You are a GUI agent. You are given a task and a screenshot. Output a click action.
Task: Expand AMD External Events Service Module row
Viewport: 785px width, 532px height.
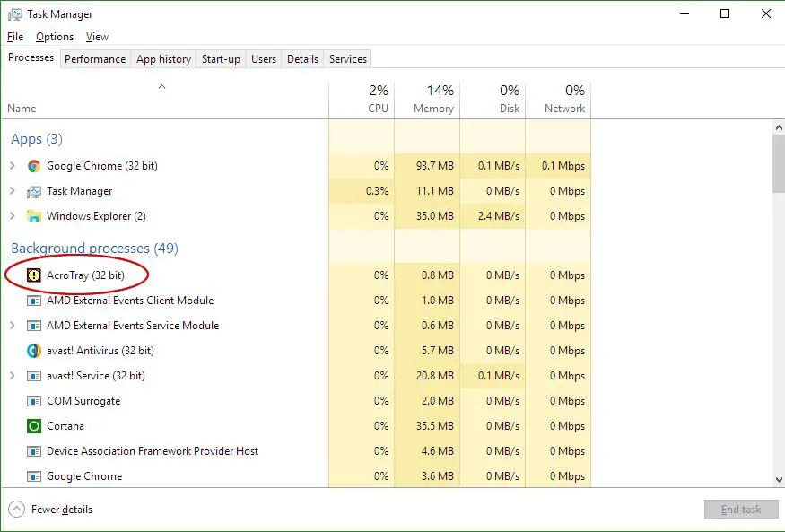[13, 326]
